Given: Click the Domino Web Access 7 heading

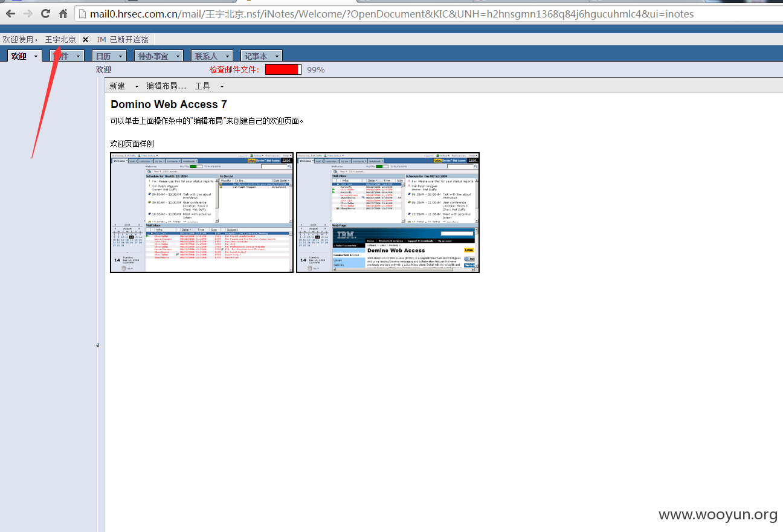Looking at the screenshot, I should pyautogui.click(x=169, y=104).
